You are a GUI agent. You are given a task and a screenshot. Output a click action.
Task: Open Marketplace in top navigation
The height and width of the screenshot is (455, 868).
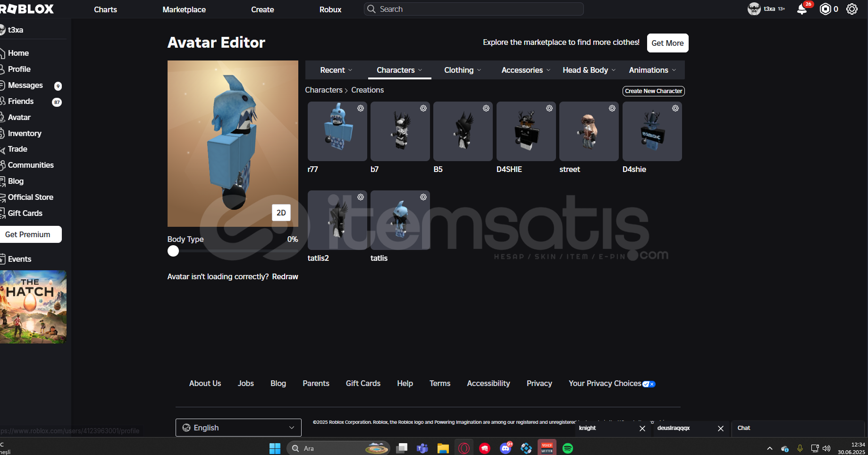point(184,9)
